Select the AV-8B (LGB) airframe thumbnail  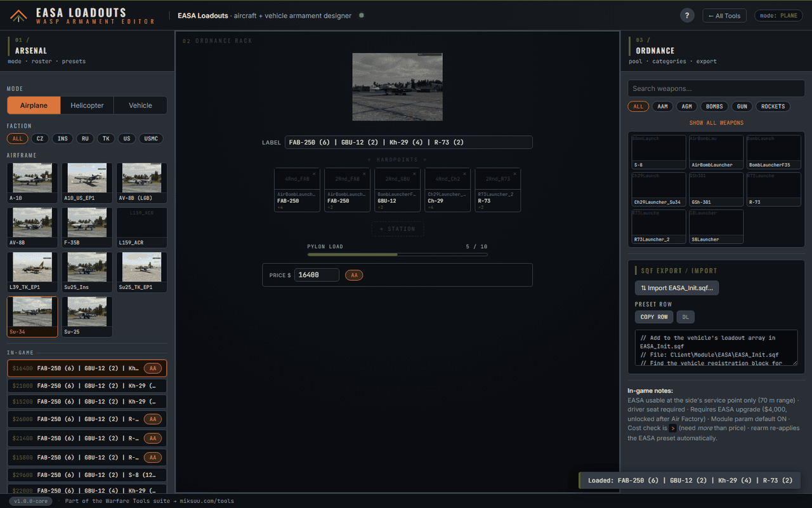pos(142,183)
